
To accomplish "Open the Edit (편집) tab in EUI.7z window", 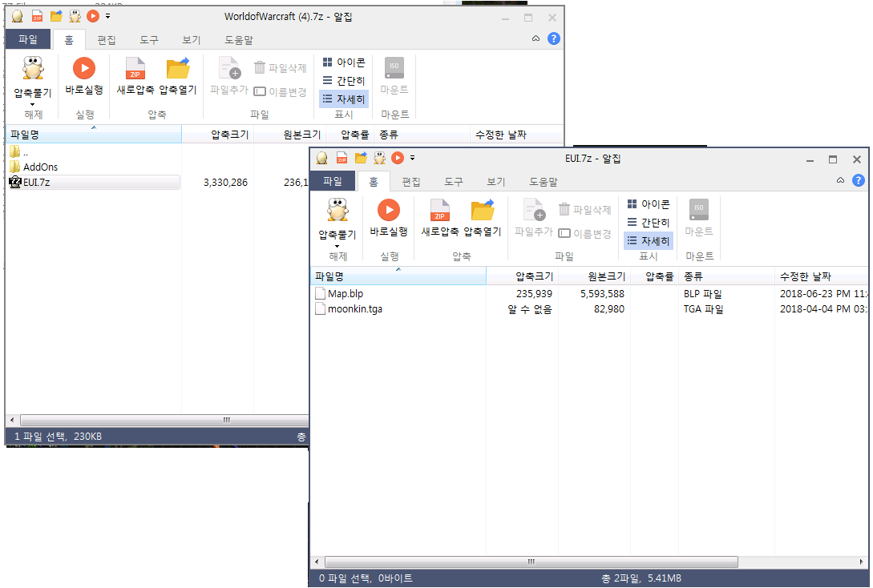I will (410, 182).
